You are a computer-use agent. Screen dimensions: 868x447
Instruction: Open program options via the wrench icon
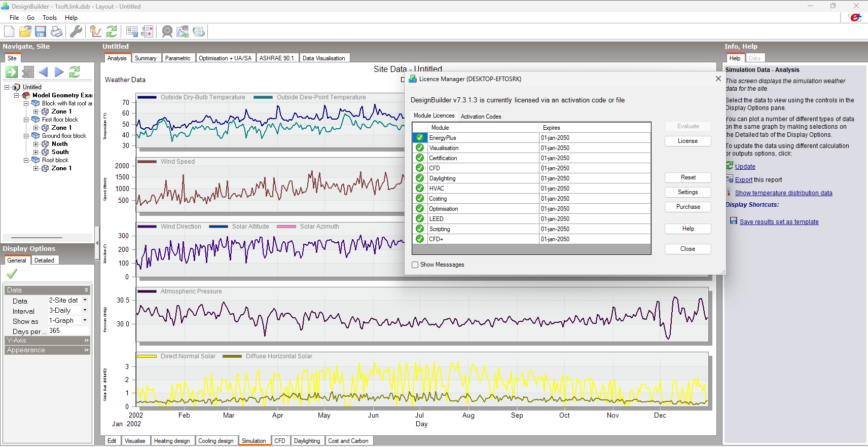point(76,31)
